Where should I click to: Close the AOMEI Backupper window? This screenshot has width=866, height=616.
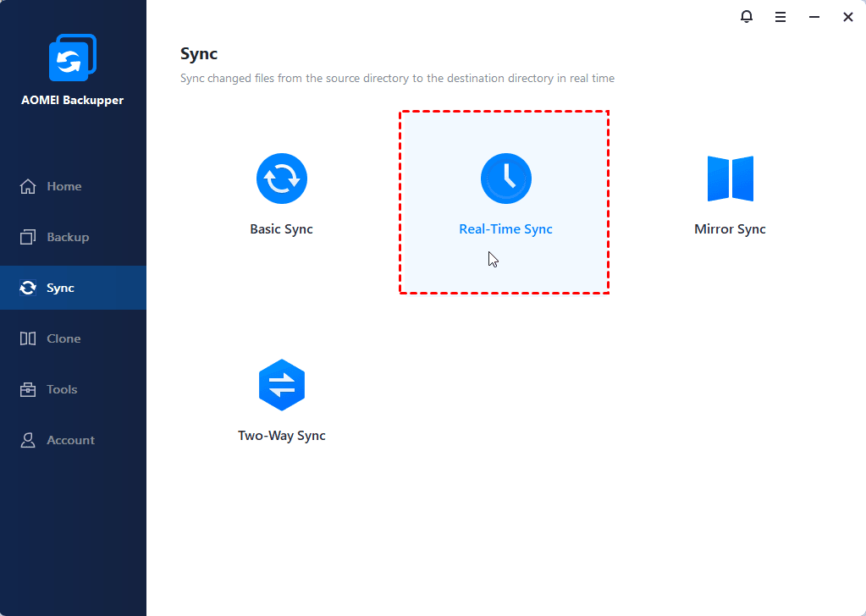(847, 17)
